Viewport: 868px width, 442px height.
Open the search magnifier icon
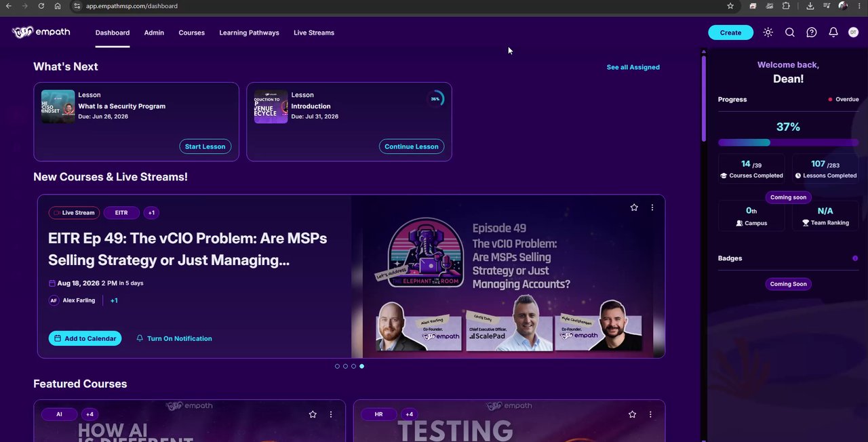(x=790, y=33)
